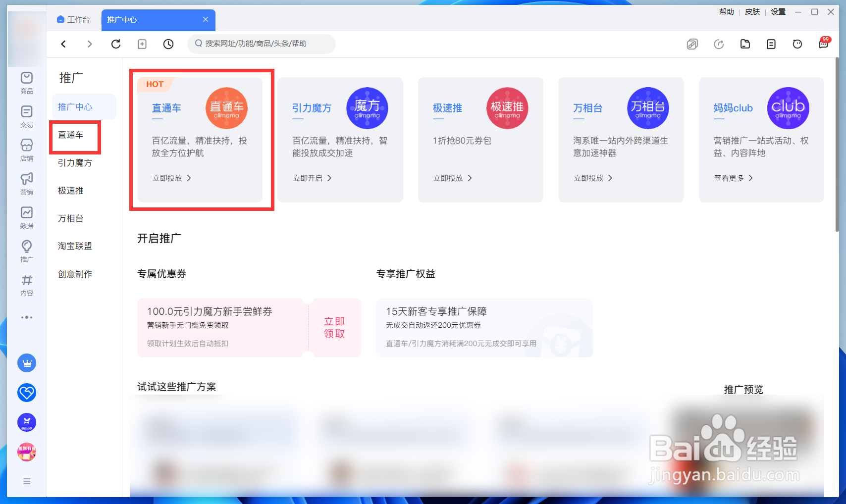Click the paperclip link icon in toolbar

click(692, 44)
